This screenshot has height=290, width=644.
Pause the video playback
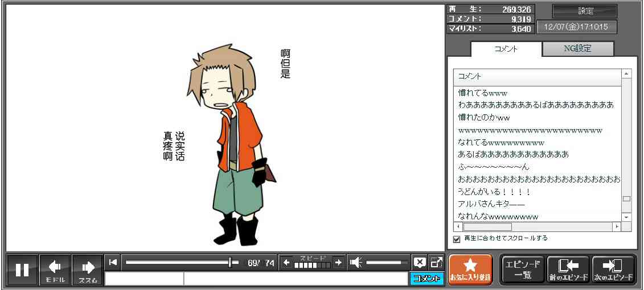(x=22, y=270)
